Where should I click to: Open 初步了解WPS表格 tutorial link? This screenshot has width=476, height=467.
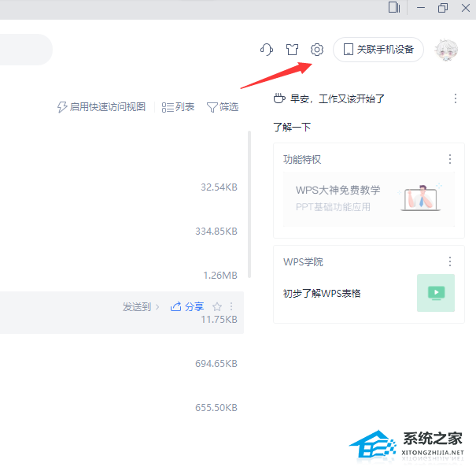[322, 294]
